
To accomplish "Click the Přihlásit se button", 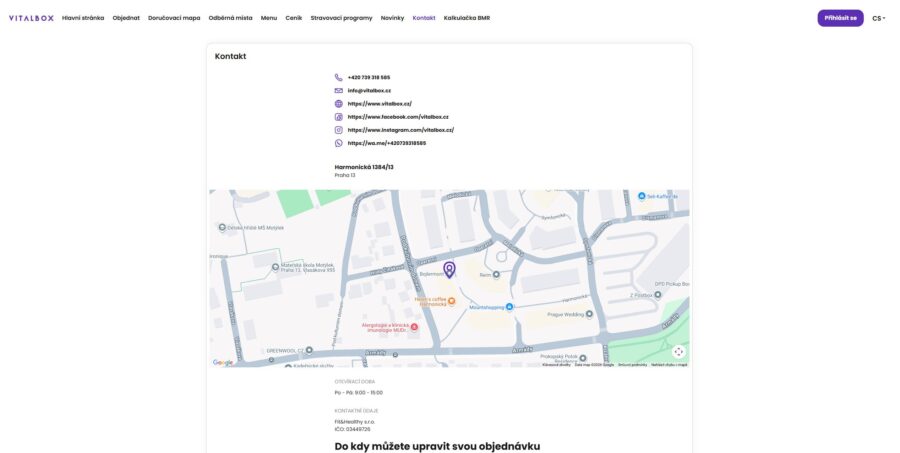I will (840, 18).
